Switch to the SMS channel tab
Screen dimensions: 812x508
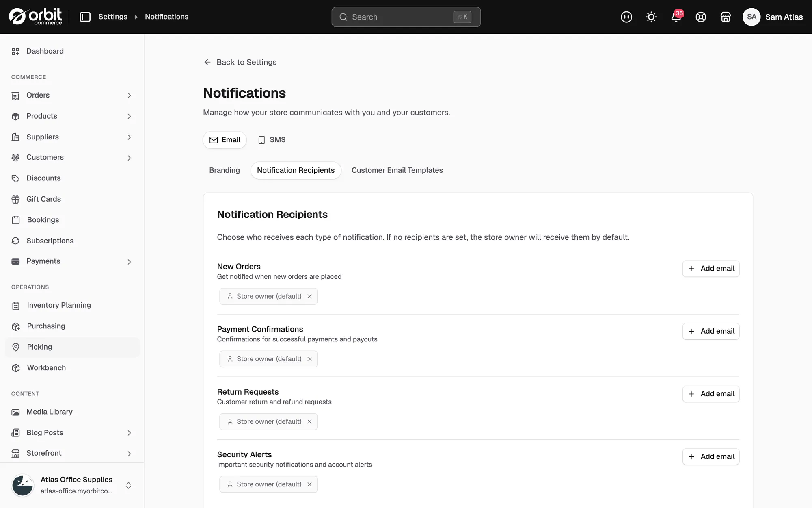pyautogui.click(x=272, y=140)
